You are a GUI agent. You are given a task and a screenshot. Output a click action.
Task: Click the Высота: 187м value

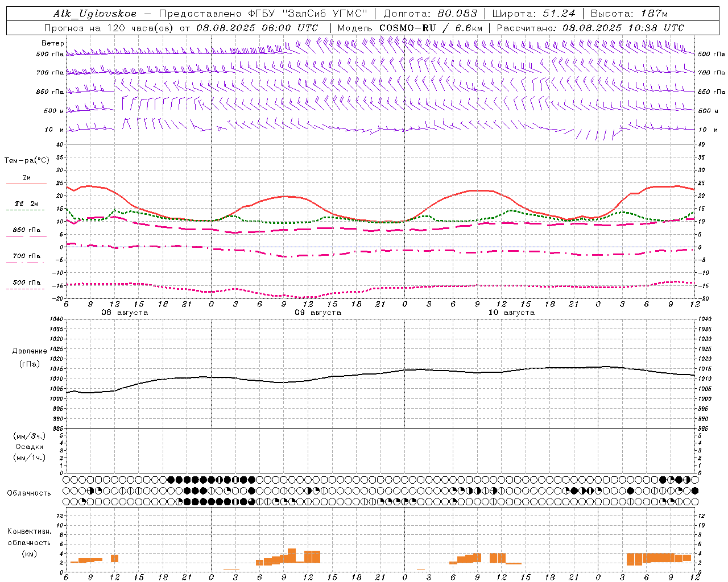pyautogui.click(x=629, y=14)
